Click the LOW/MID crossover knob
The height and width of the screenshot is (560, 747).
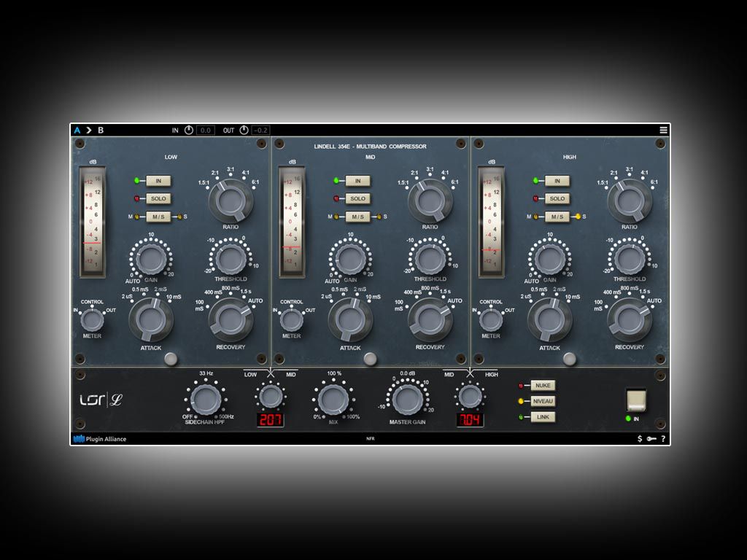pyautogui.click(x=271, y=396)
